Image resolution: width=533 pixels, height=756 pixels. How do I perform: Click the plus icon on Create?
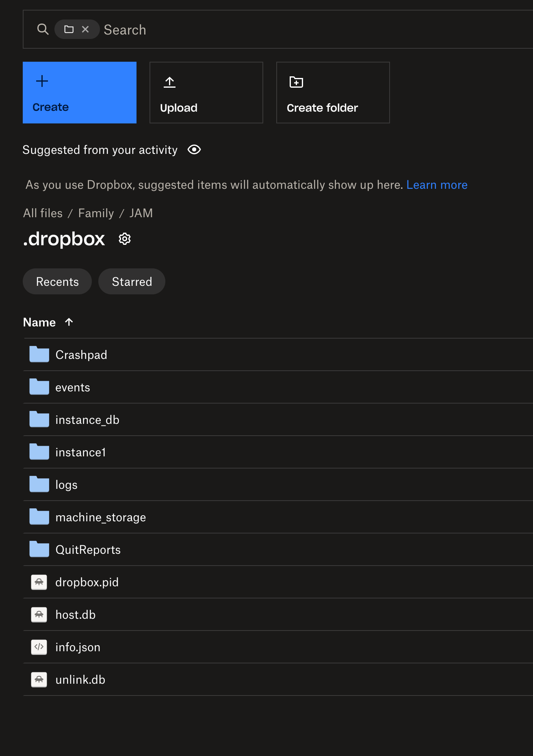[42, 81]
